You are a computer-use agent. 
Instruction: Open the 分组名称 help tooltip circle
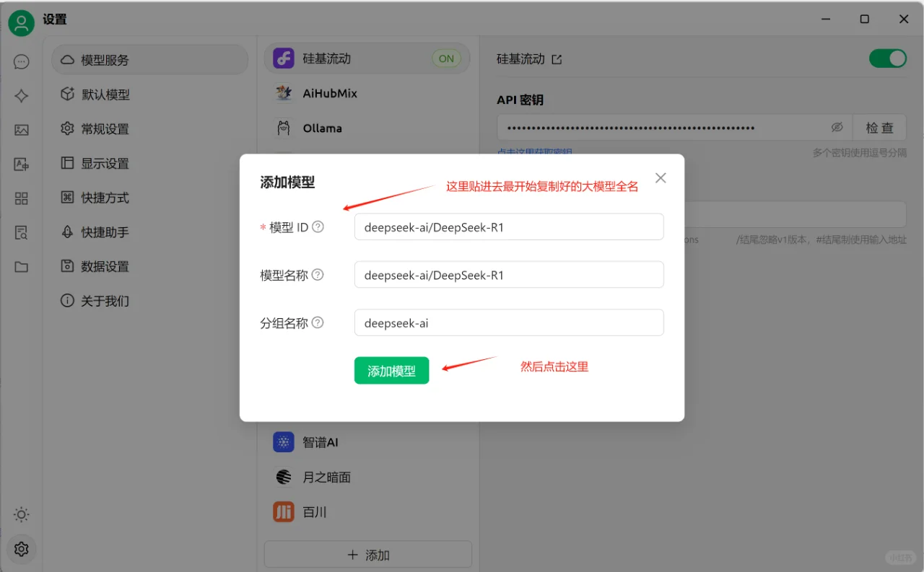pyautogui.click(x=318, y=323)
